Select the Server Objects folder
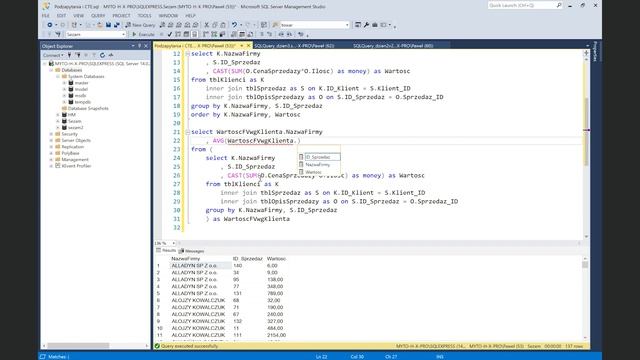The height and width of the screenshot is (360, 640). coord(76,140)
